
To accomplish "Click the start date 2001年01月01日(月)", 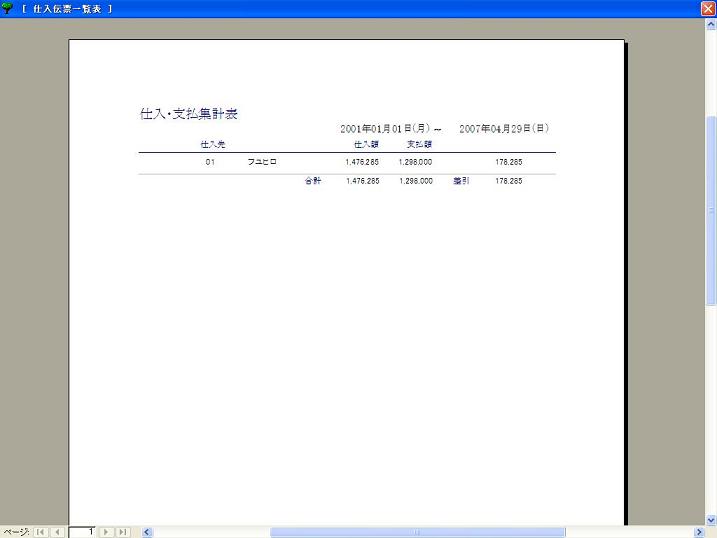I will pyautogui.click(x=385, y=128).
